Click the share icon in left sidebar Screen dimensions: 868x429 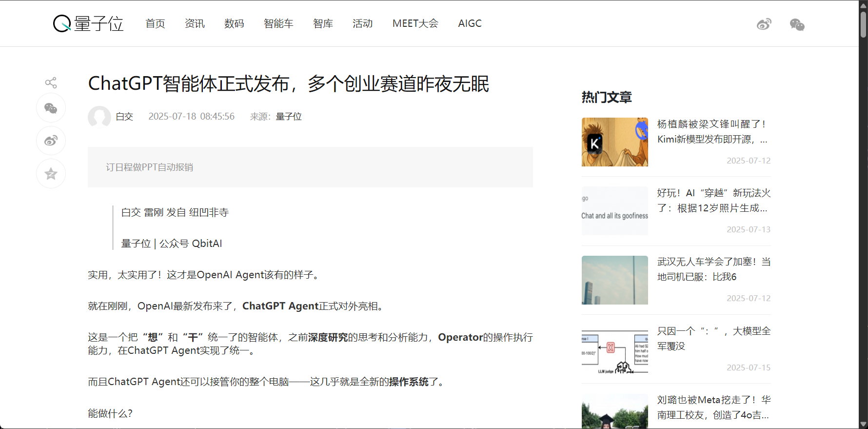(51, 82)
